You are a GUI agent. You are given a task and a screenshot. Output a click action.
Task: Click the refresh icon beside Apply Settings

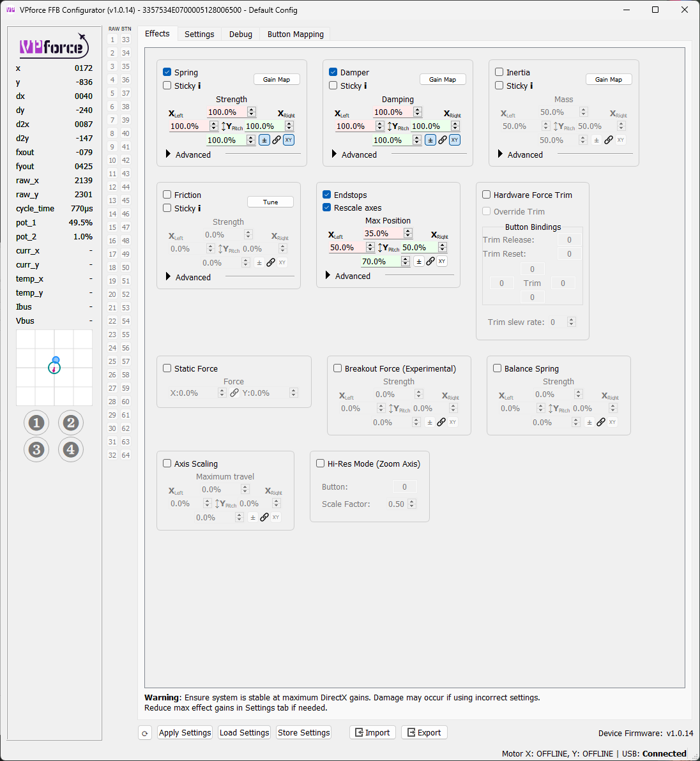[144, 733]
